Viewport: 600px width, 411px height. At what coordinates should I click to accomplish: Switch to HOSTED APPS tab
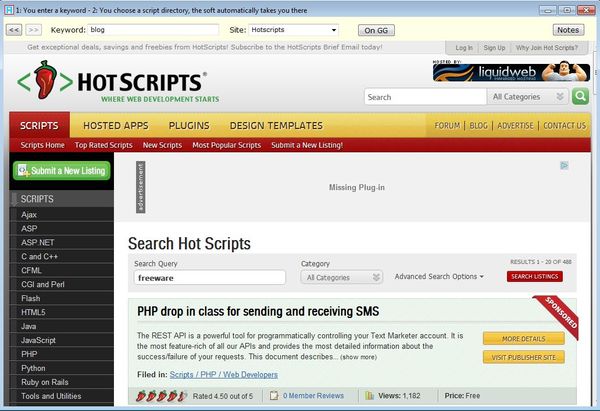point(116,126)
